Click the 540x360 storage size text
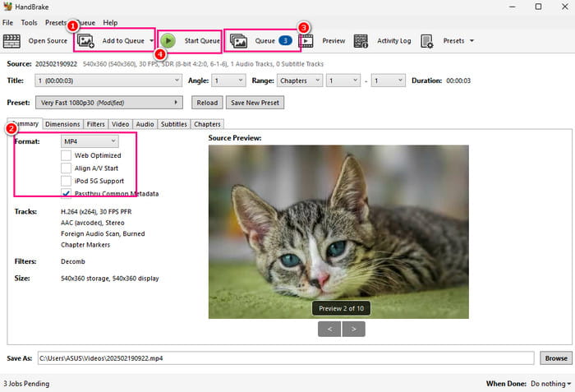The image size is (575, 392). [109, 279]
